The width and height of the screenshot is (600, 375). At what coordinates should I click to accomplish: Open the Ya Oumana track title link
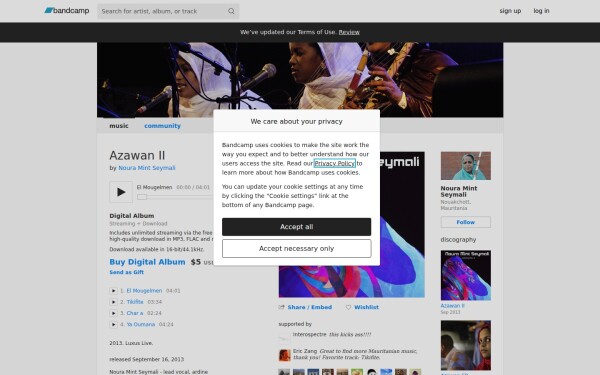141,324
